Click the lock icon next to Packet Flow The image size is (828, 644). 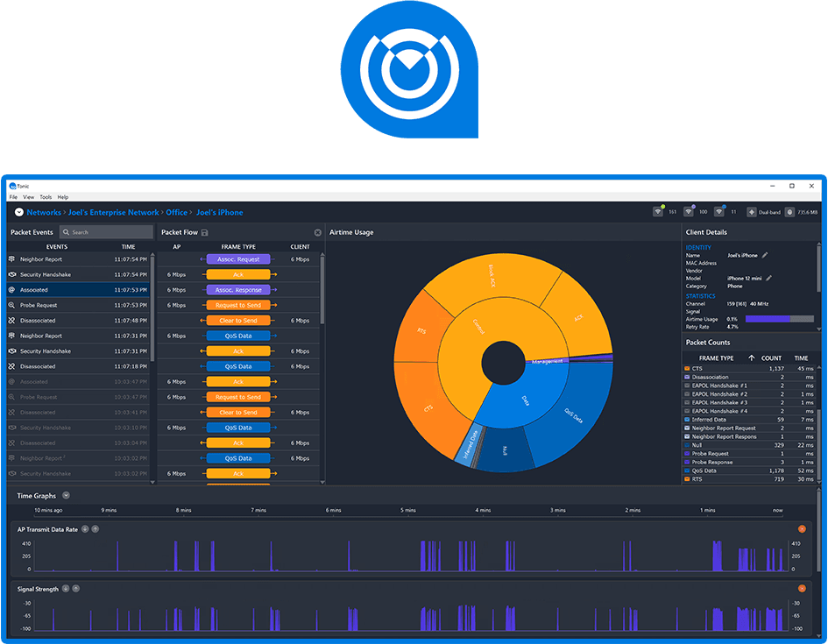(205, 231)
